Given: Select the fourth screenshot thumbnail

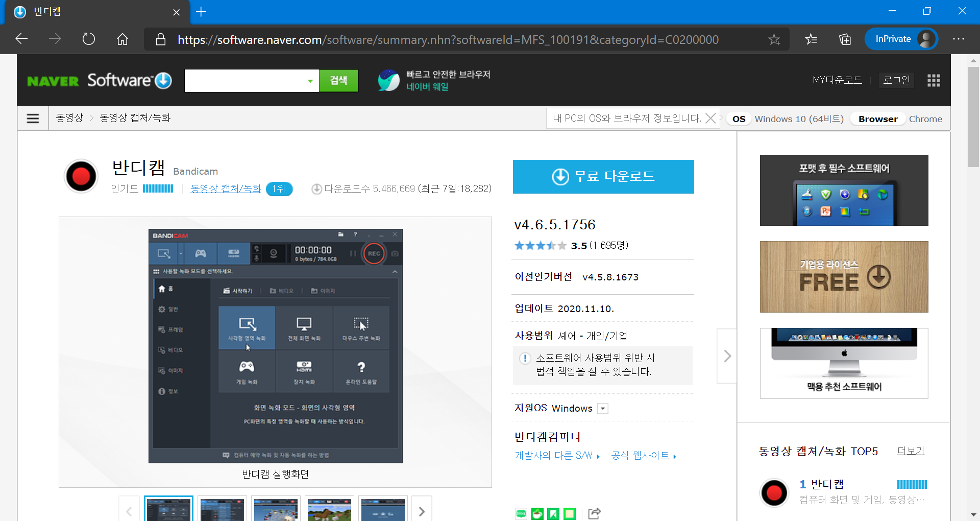Looking at the screenshot, I should click(x=329, y=509).
